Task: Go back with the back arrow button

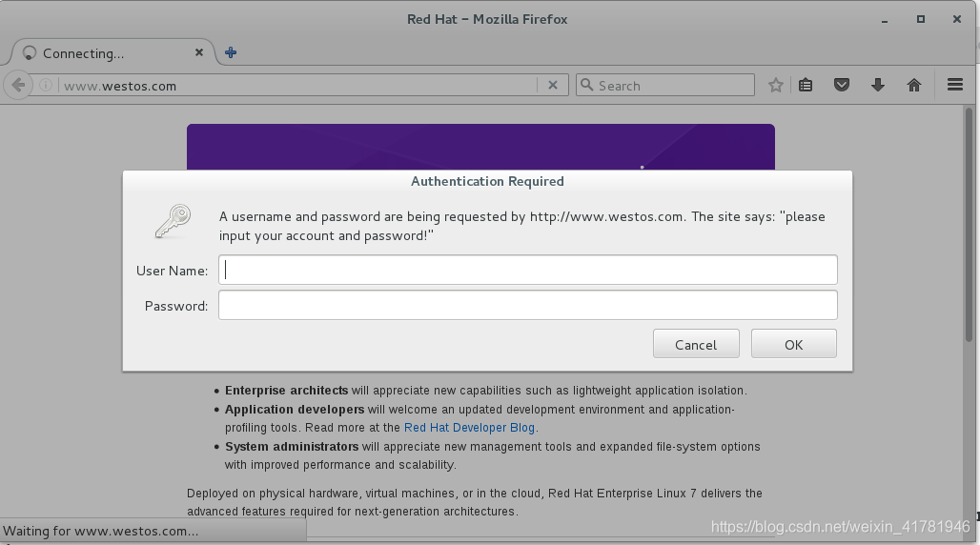Action: point(18,85)
